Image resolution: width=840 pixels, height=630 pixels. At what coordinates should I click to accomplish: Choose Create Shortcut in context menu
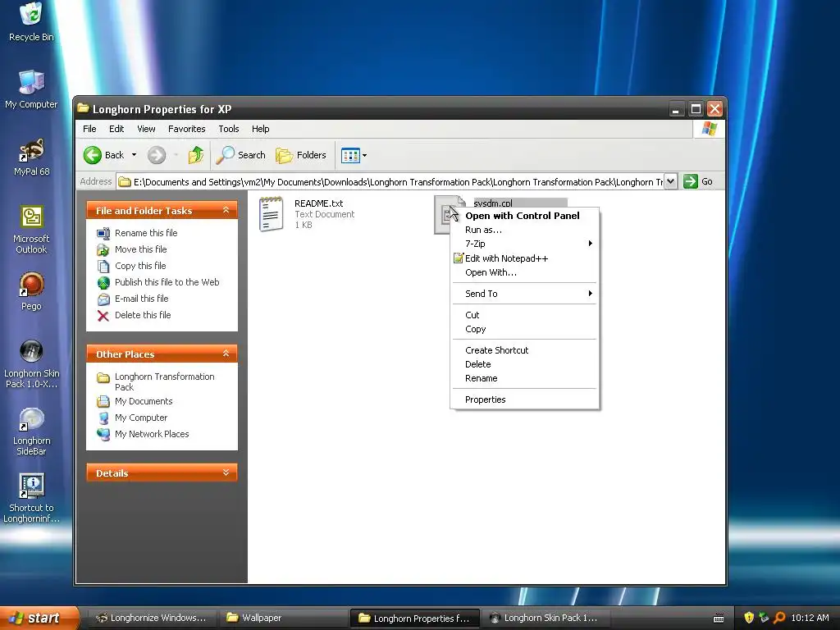coord(525,350)
